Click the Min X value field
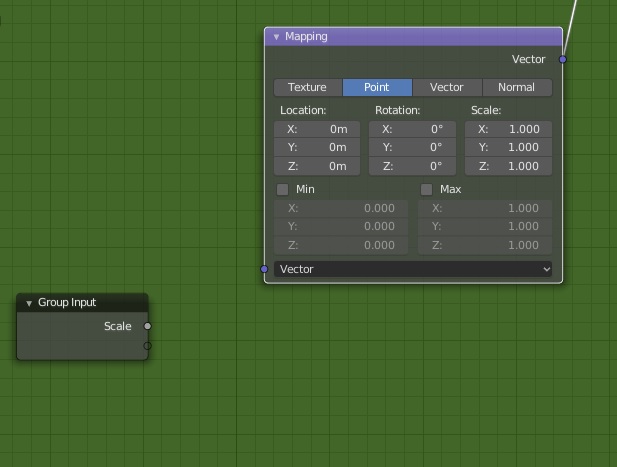 pyautogui.click(x=341, y=208)
